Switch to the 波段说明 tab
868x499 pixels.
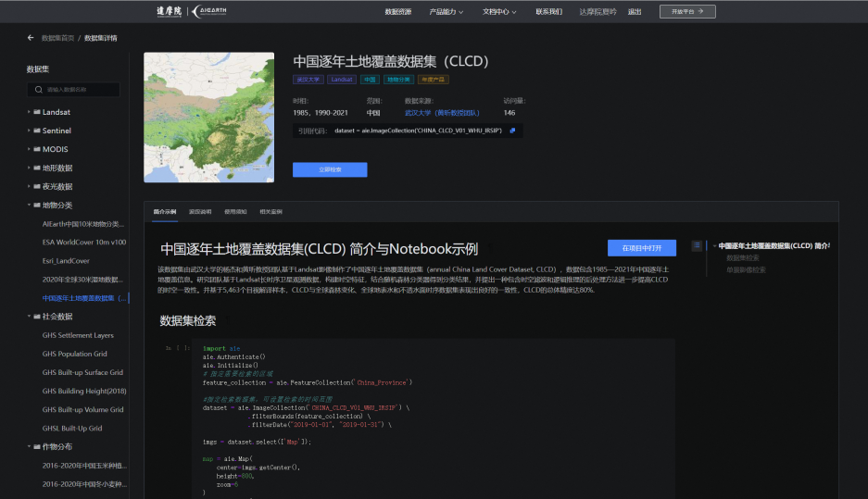tap(200, 212)
